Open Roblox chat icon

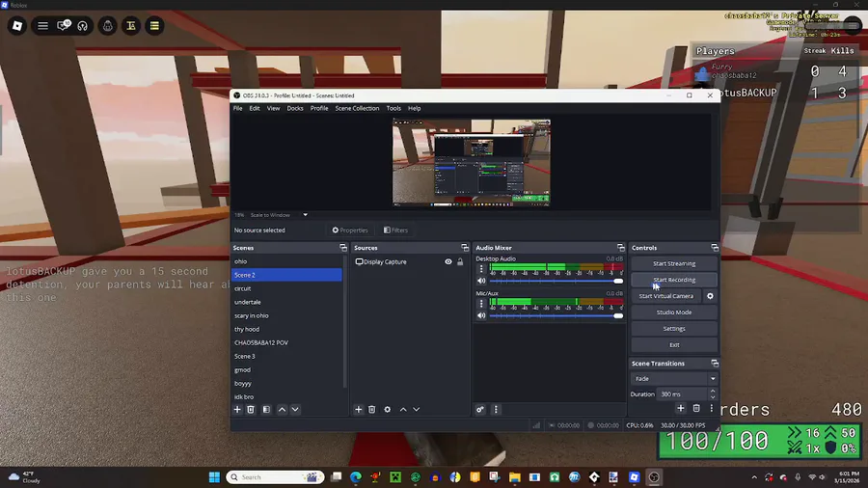[x=64, y=25]
